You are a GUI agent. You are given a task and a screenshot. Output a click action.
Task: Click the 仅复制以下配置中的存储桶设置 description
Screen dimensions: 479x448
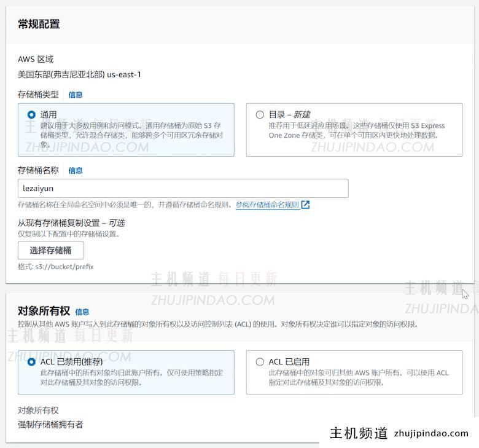[68, 234]
